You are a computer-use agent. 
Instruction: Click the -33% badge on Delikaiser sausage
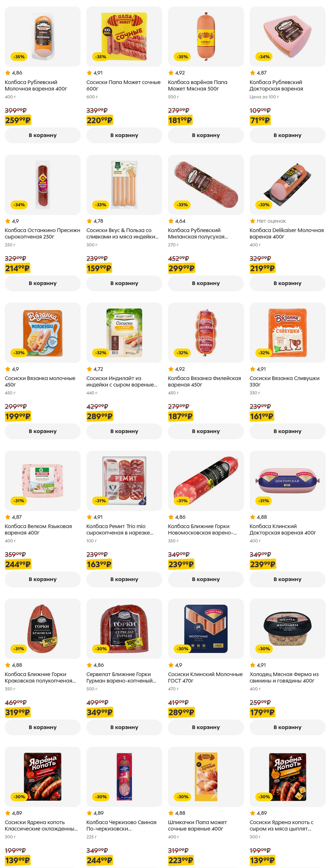264,205
